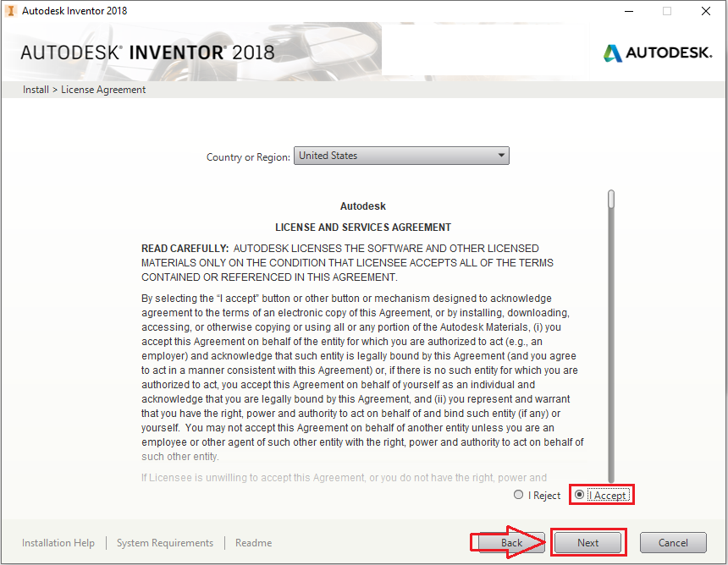Click the Autodesk Inventor 2018 banner title
Image resolution: width=728 pixels, height=565 pixels.
[x=147, y=52]
